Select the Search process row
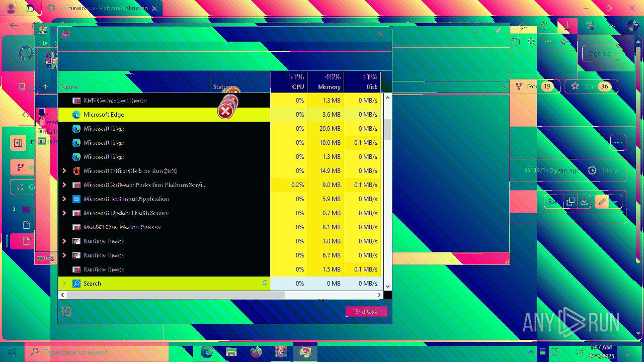The width and height of the screenshot is (644, 362). 220,284
